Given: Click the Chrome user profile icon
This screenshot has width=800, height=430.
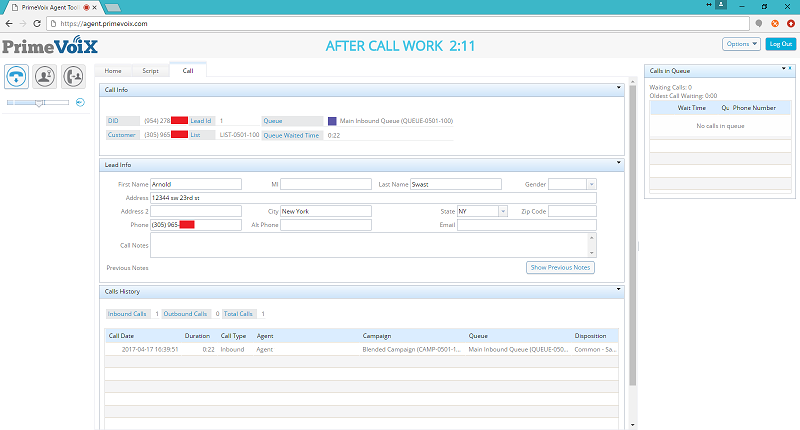Looking at the screenshot, I should [720, 5].
